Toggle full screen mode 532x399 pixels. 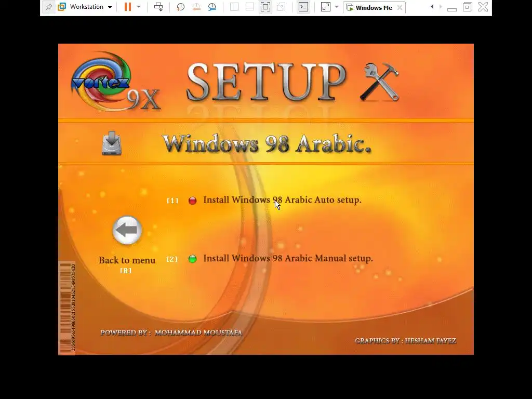point(265,7)
